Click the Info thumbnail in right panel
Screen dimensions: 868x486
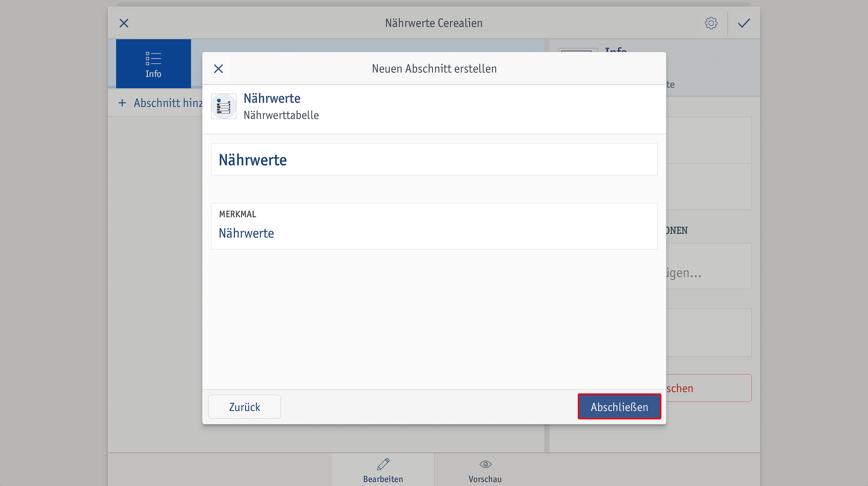click(578, 50)
